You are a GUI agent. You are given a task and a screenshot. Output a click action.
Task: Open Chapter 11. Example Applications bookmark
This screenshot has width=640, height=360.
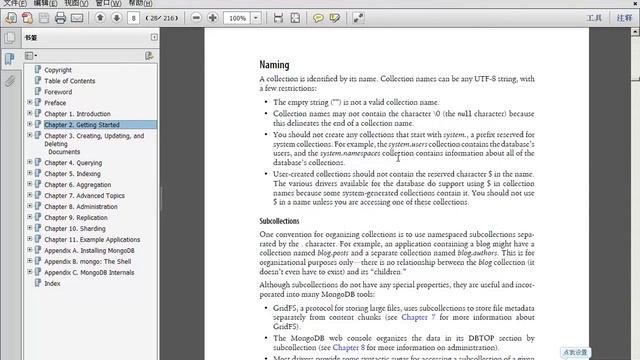pos(92,239)
